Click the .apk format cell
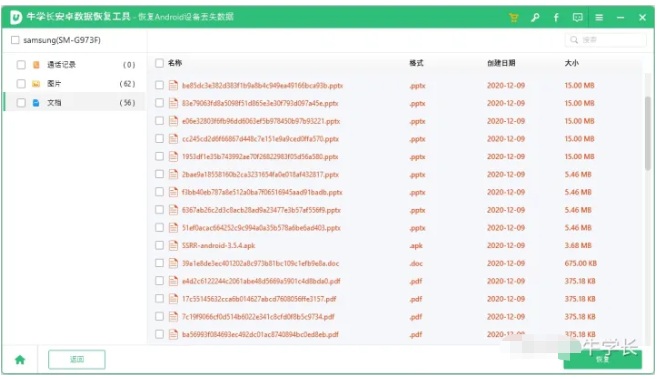This screenshot has height=379, width=663. 416,245
